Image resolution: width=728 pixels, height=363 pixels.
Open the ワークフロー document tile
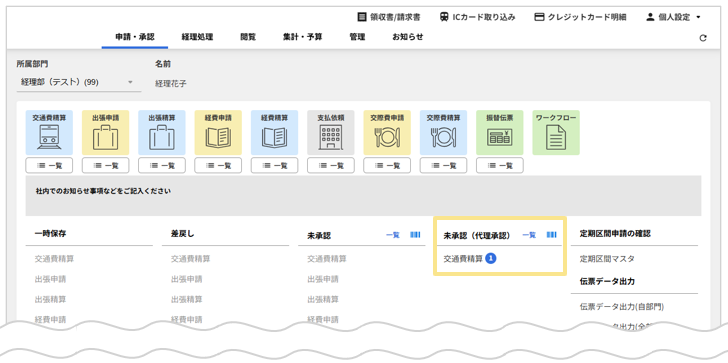tap(556, 132)
